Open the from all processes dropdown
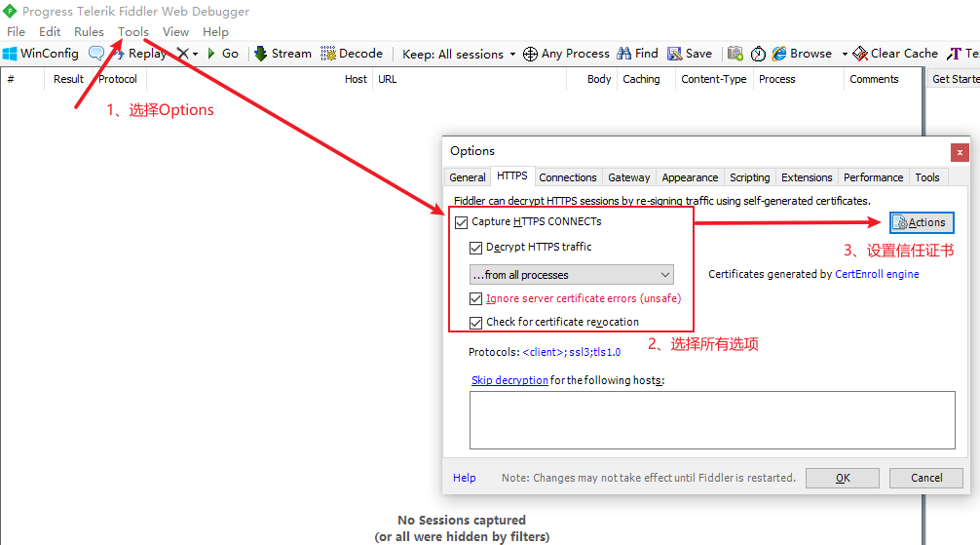 pyautogui.click(x=571, y=275)
